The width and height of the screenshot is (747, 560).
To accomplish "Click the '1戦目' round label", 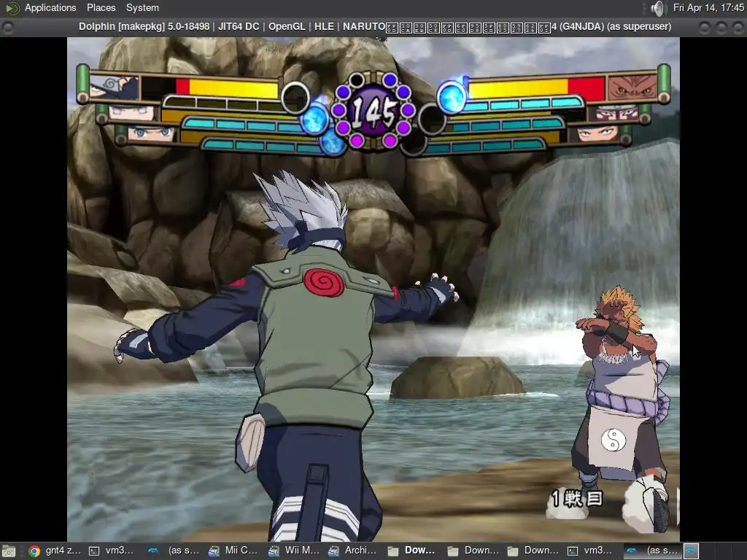I will pos(577,499).
